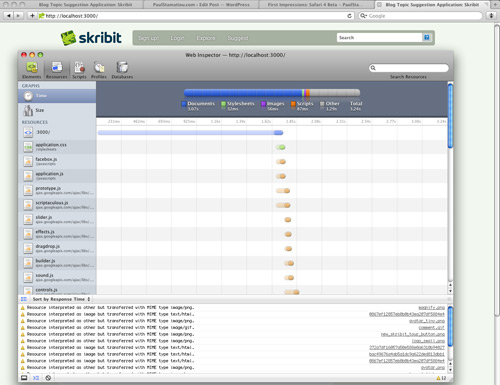This screenshot has width=500, height=385.
Task: Select the controls.js resource row
Action: pos(57,290)
